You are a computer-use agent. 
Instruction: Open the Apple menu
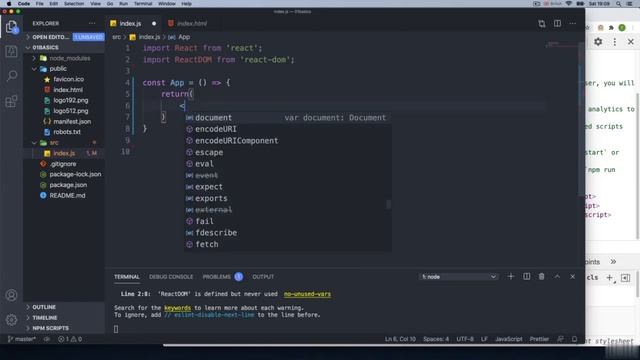pos(9,4)
